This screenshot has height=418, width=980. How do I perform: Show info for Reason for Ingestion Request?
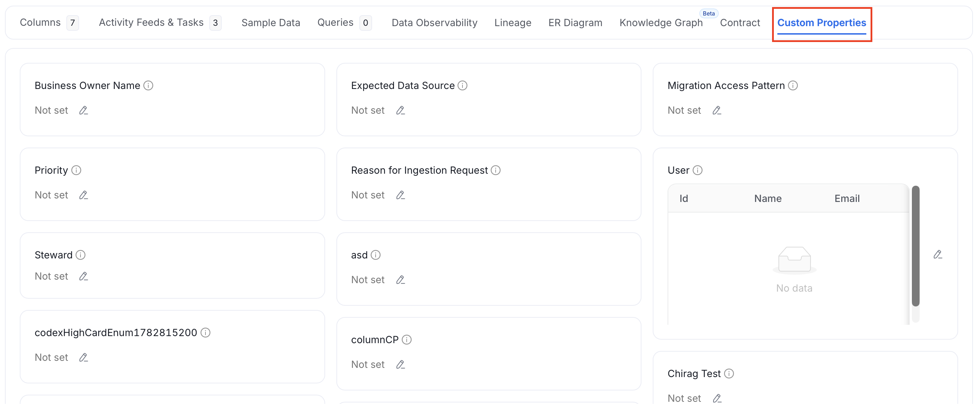click(x=495, y=171)
